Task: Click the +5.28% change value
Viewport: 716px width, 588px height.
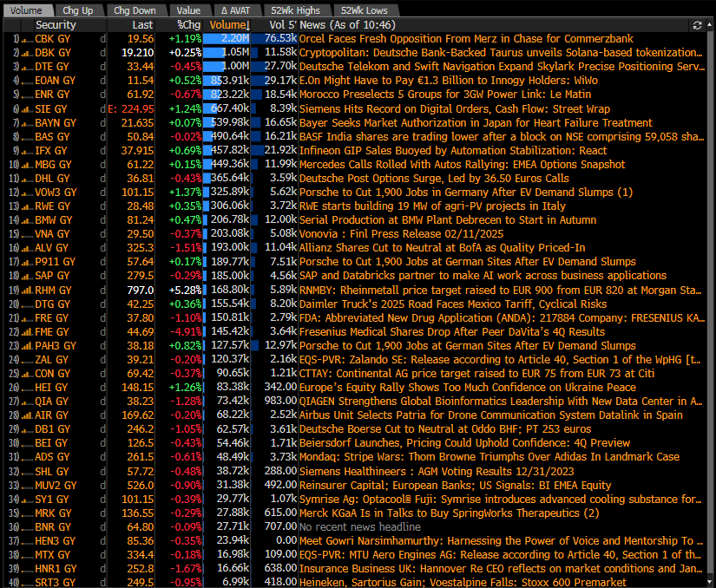Action: coord(186,291)
